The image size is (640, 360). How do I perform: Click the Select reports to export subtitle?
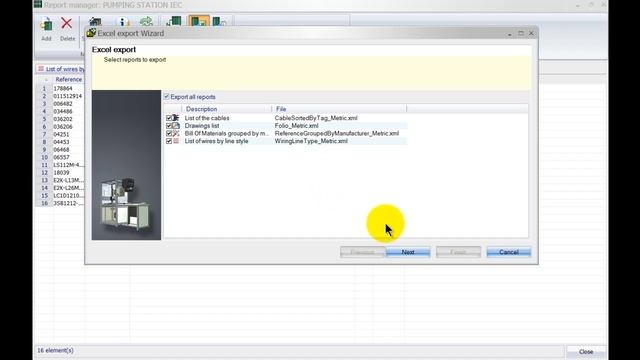(x=135, y=60)
